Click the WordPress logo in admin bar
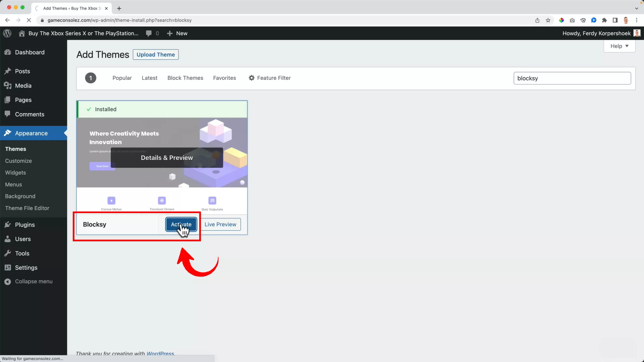 tap(7, 33)
